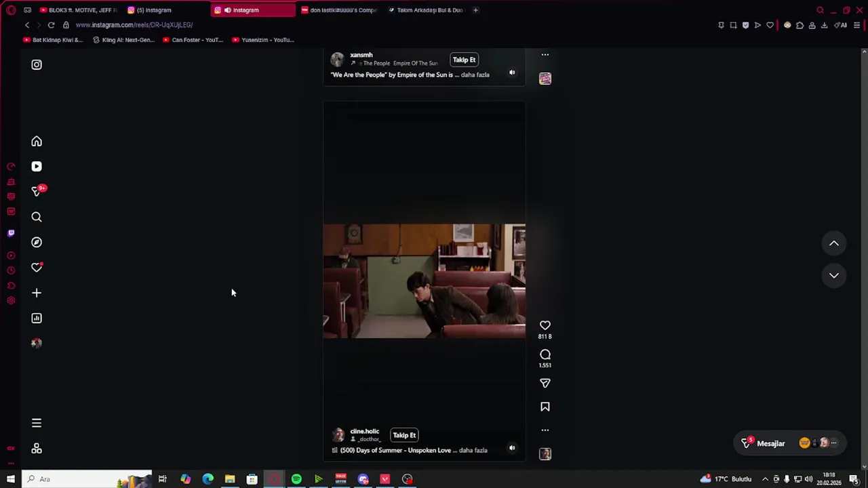Add the page to bookmarks with heart icon
Screen dimensions: 868x488
(x=770, y=25)
